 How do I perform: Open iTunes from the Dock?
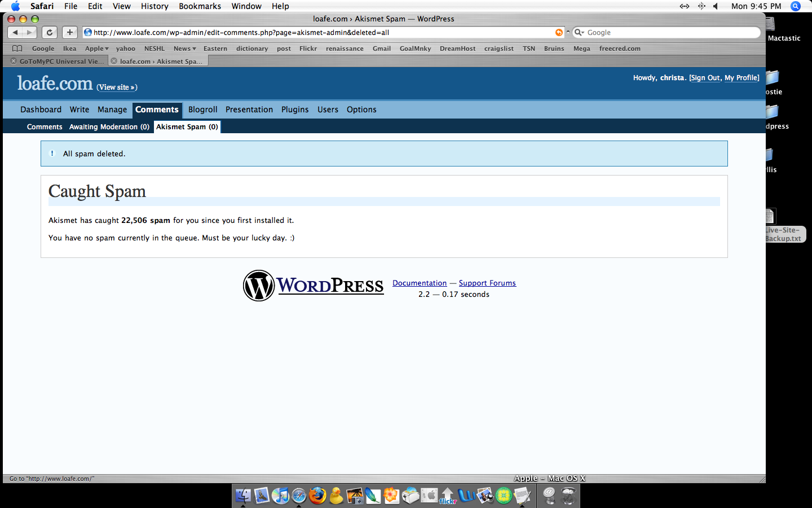coord(280,496)
